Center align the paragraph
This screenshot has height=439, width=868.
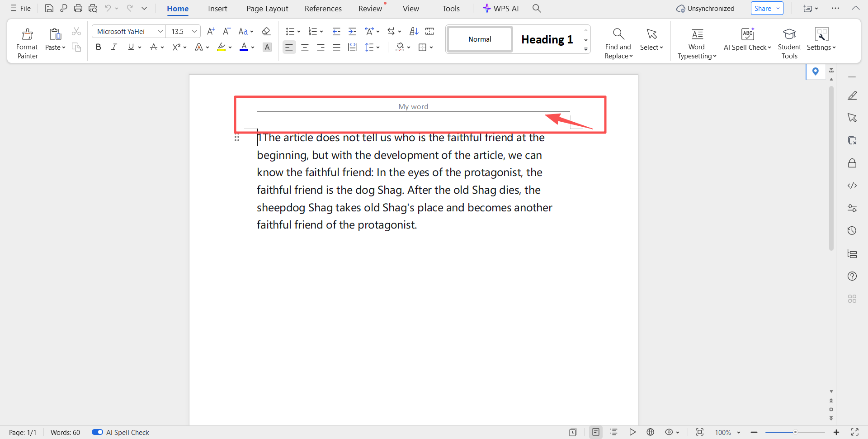coord(305,47)
